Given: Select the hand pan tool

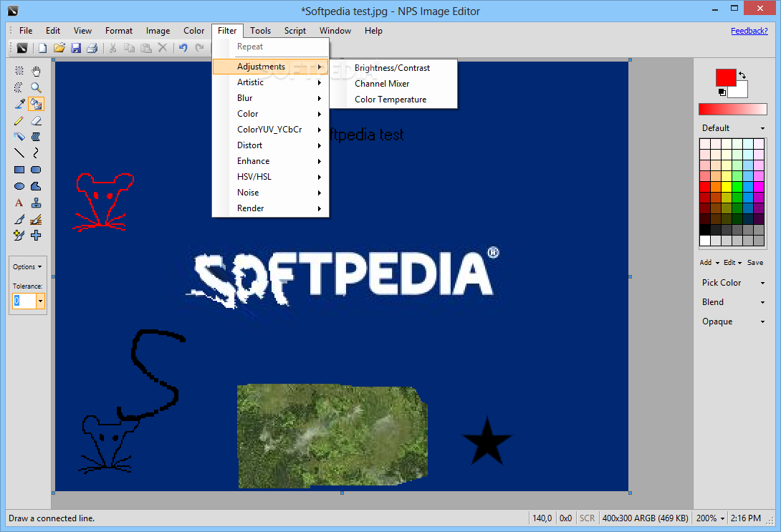Looking at the screenshot, I should (36, 71).
